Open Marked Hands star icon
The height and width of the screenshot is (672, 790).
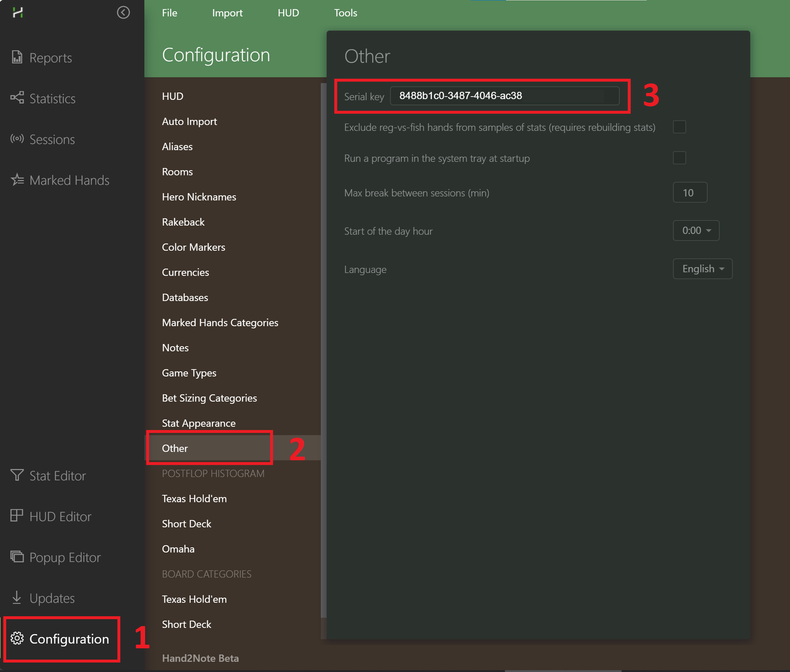[17, 179]
